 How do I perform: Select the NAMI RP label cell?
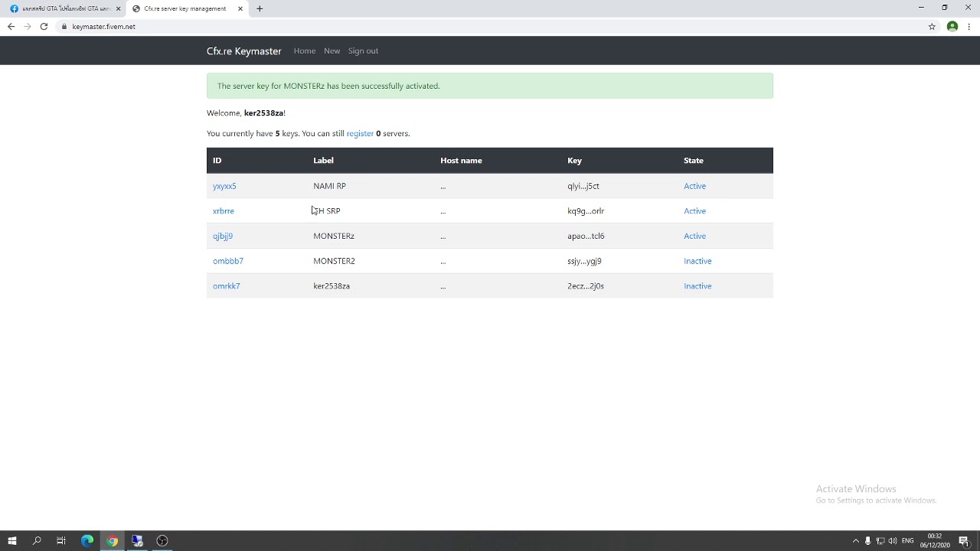[329, 186]
